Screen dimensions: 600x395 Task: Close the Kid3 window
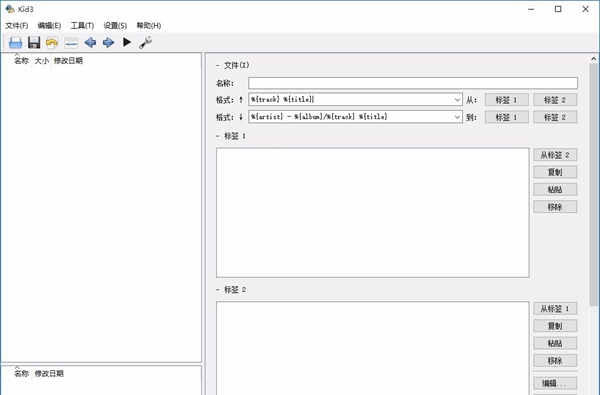coord(585,9)
